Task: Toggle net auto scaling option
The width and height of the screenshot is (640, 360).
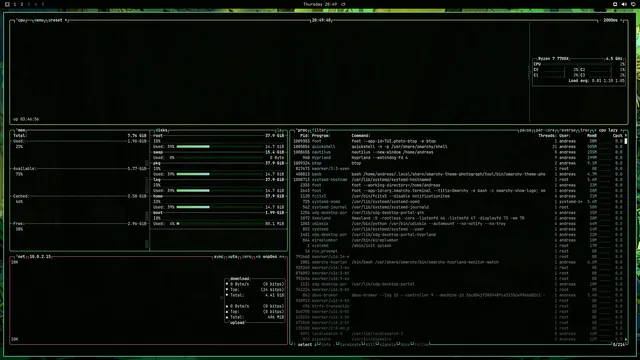Action: click(x=233, y=257)
